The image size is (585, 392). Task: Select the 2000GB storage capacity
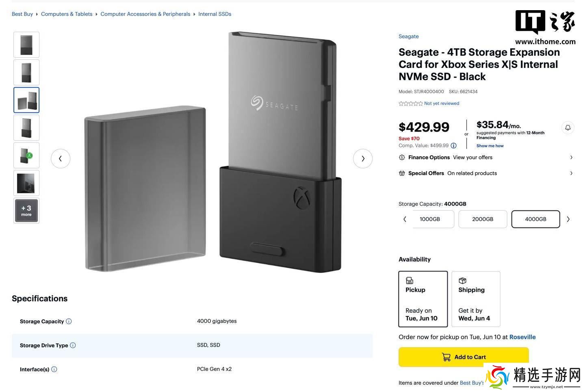point(483,219)
